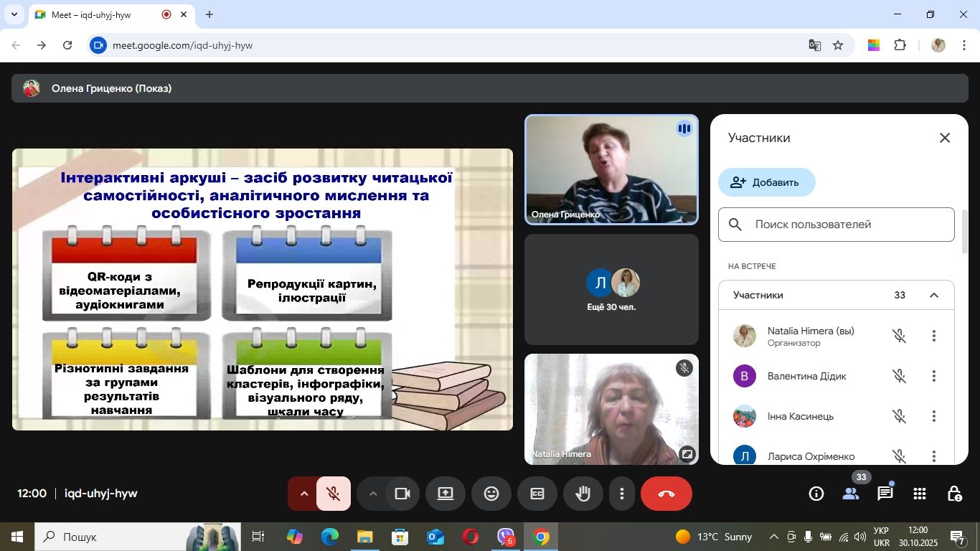Expand video settings arrow beside camera
This screenshot has height=551, width=980.
372,494
